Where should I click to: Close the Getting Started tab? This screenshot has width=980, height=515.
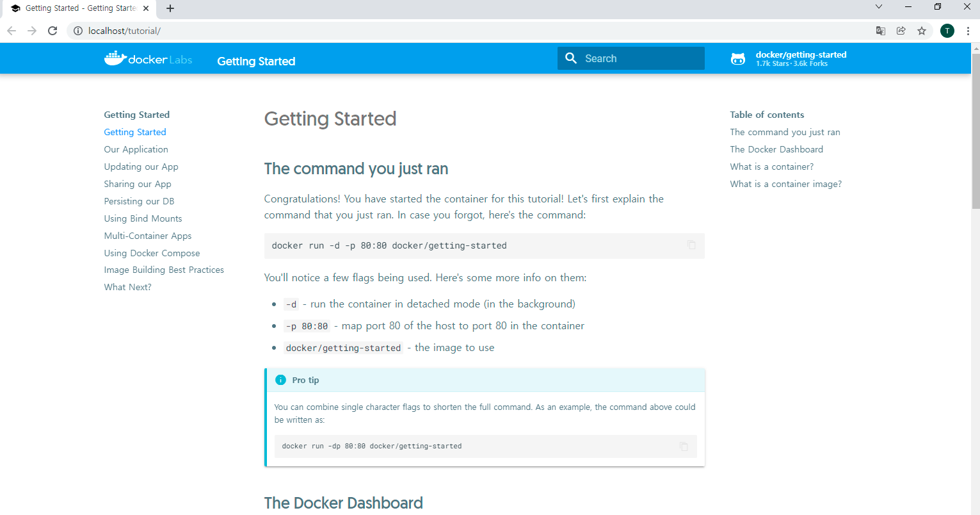coord(146,8)
